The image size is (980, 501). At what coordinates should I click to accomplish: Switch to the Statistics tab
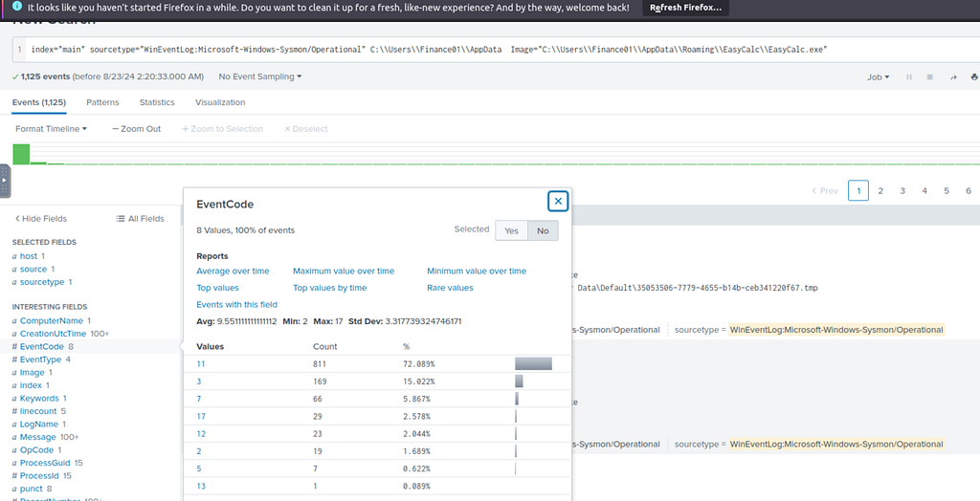(157, 101)
